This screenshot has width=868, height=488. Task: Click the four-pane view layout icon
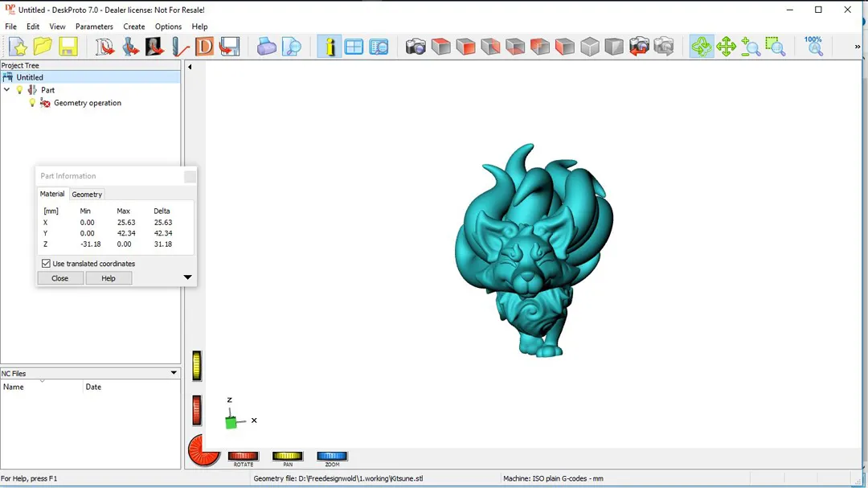click(x=354, y=47)
